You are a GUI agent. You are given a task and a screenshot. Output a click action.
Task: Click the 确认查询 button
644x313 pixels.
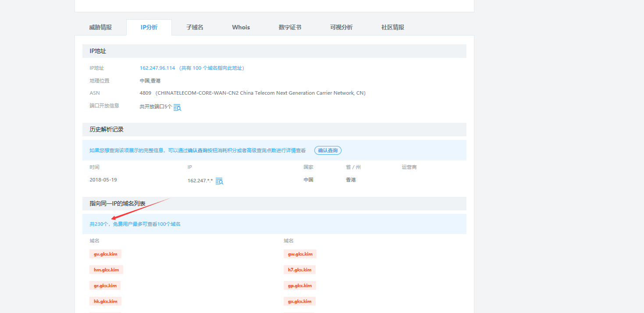[x=328, y=150]
